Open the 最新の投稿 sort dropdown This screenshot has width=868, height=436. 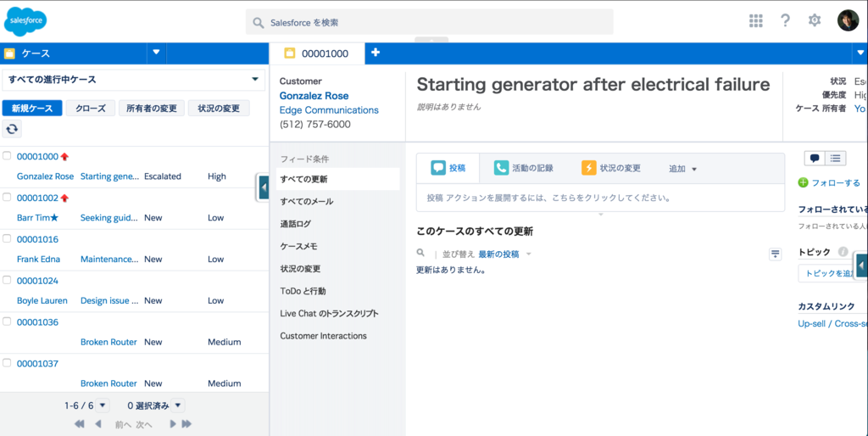pos(504,254)
